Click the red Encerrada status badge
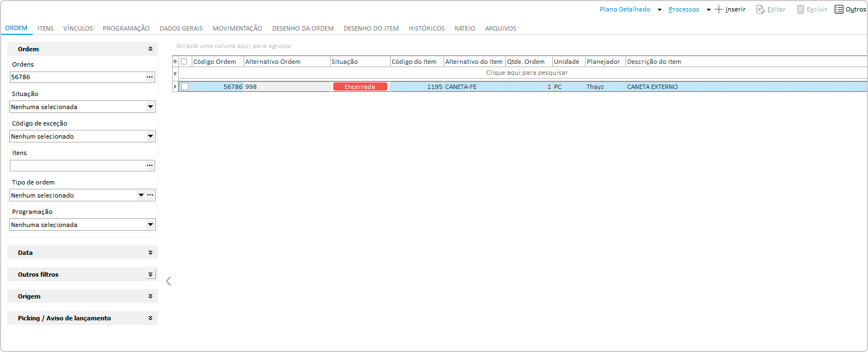Viewport: 868px width, 352px height. (360, 87)
